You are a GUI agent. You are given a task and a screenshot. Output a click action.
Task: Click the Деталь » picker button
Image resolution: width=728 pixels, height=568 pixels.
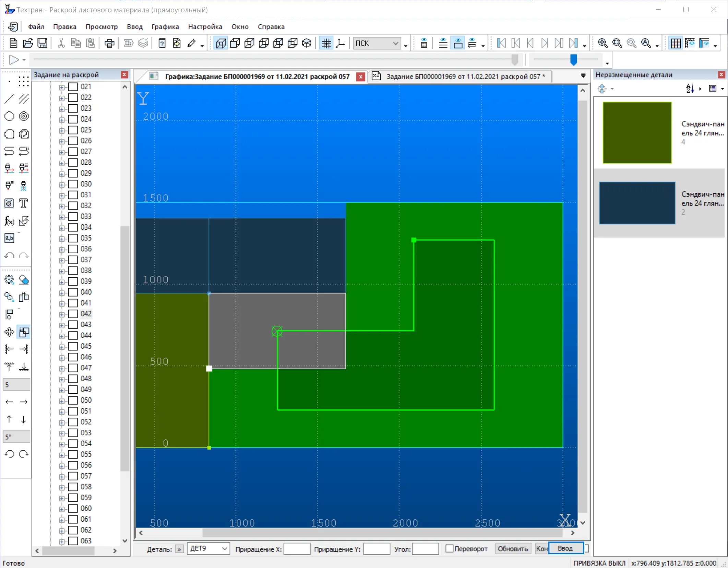click(179, 549)
